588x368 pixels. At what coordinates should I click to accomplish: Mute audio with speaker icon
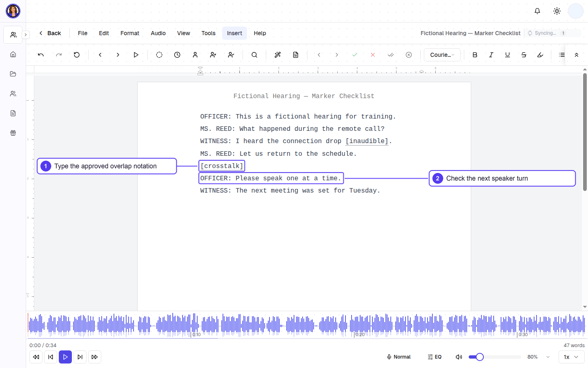pos(459,357)
